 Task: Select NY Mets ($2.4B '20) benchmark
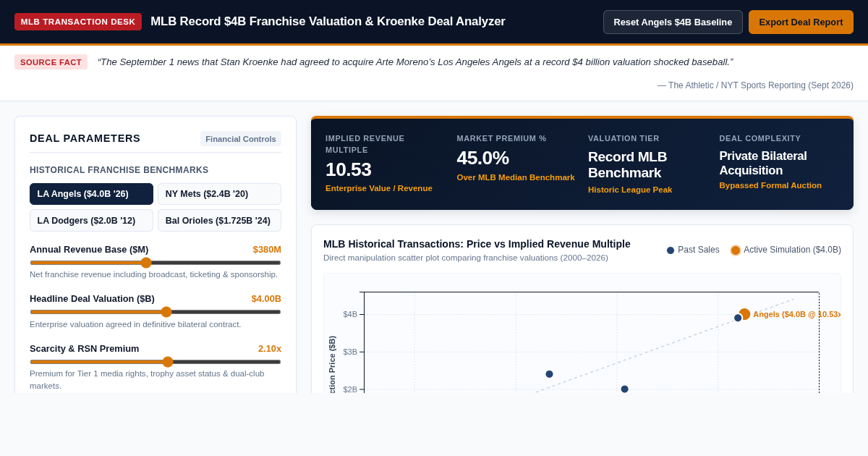pyautogui.click(x=219, y=194)
